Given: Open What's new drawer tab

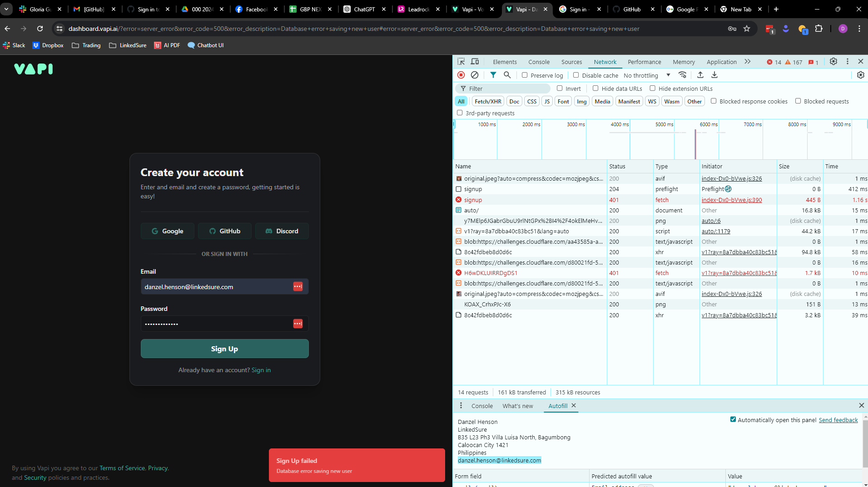Looking at the screenshot, I should click(x=518, y=406).
